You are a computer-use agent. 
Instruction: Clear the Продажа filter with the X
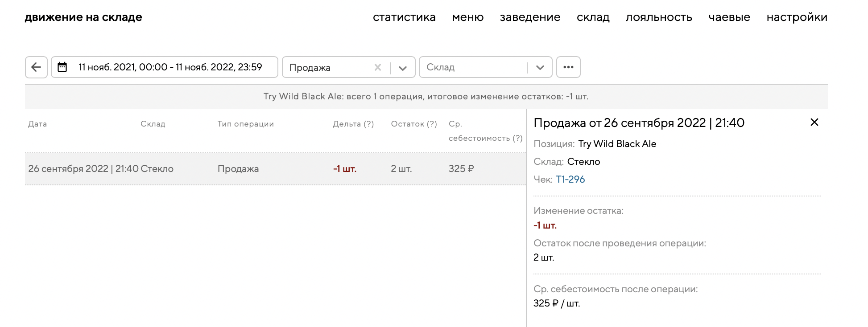coord(377,67)
